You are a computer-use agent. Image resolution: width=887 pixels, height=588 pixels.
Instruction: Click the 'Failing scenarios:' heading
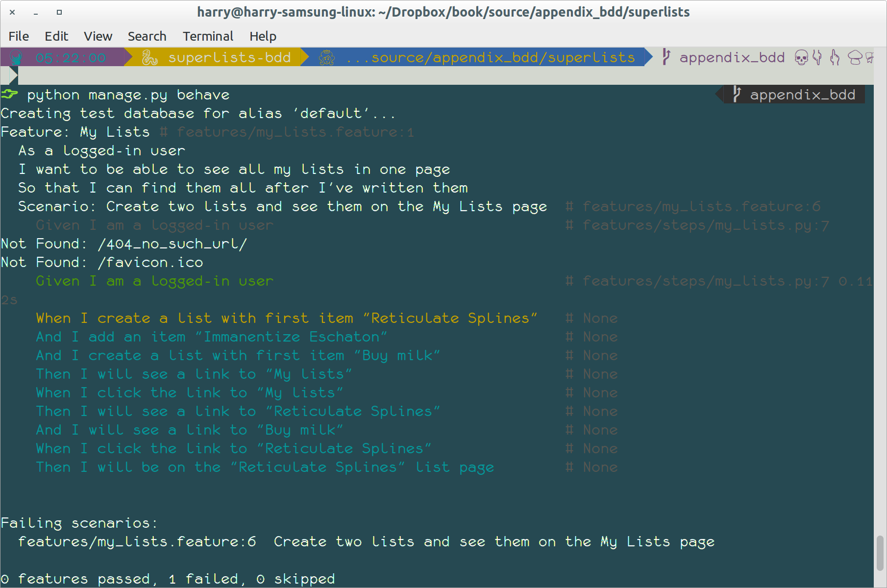click(79, 523)
